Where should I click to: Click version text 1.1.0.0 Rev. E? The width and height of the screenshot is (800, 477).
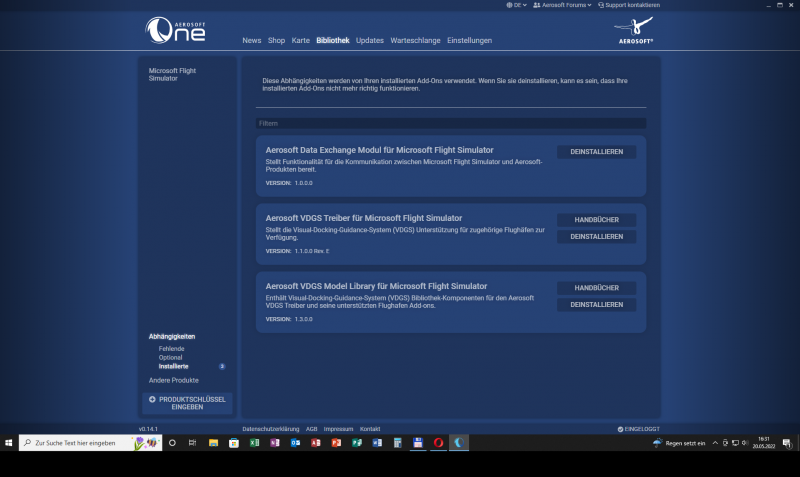[x=312, y=251]
